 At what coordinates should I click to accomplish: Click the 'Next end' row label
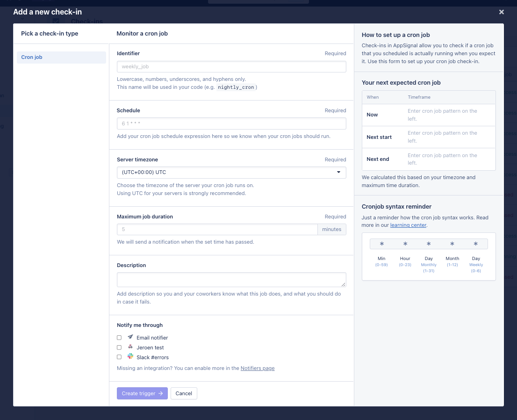378,159
